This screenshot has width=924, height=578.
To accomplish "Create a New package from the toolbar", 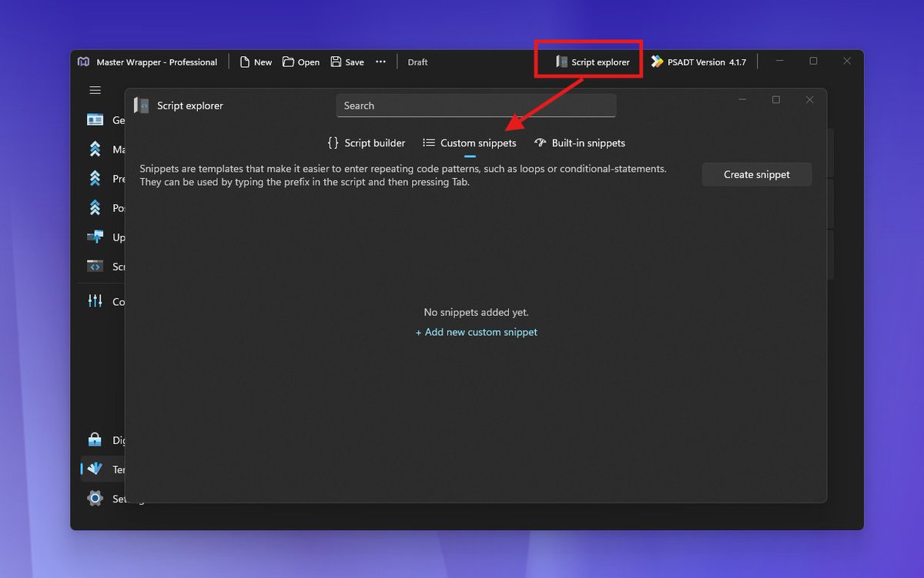I will (x=256, y=62).
